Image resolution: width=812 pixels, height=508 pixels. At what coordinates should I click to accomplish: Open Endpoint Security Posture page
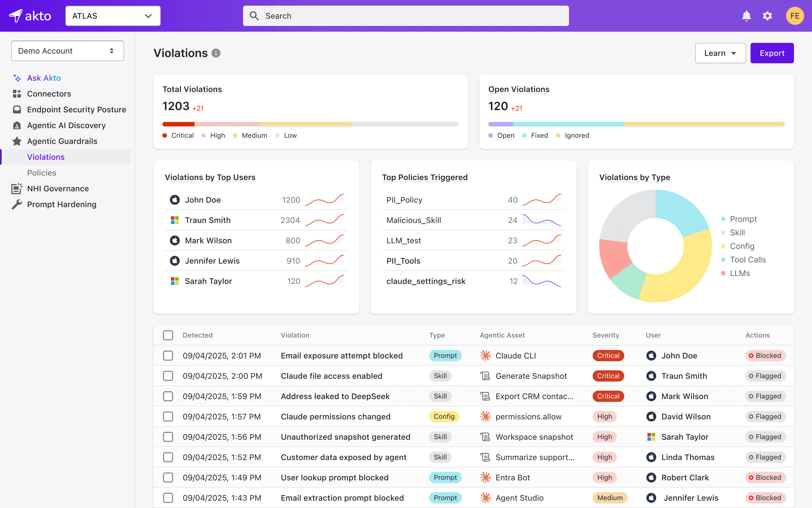[x=77, y=110]
